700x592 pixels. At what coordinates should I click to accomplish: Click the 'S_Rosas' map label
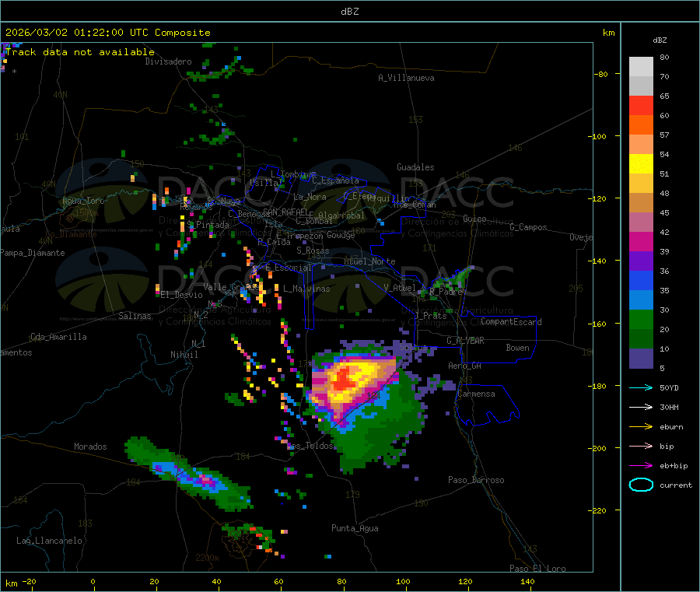pyautogui.click(x=313, y=251)
